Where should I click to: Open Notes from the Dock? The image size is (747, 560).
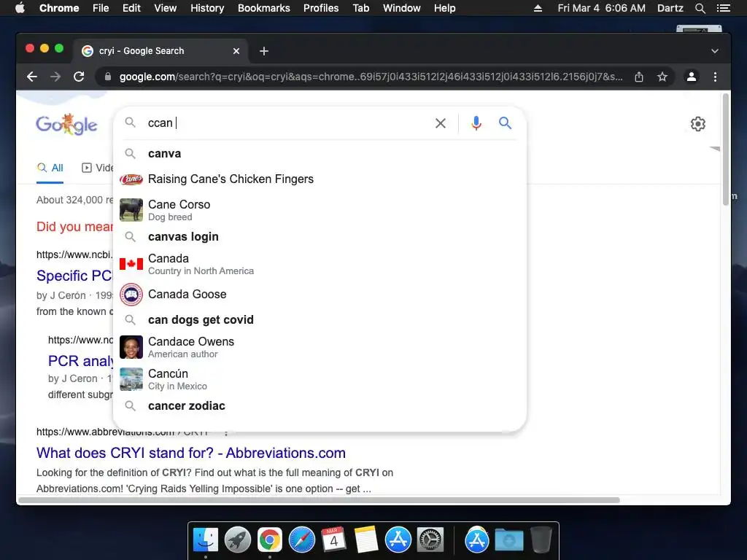[x=366, y=540]
